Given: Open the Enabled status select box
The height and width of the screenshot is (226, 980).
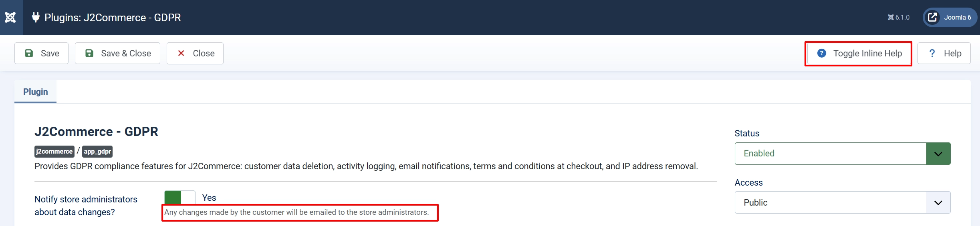Looking at the screenshot, I should [x=843, y=154].
